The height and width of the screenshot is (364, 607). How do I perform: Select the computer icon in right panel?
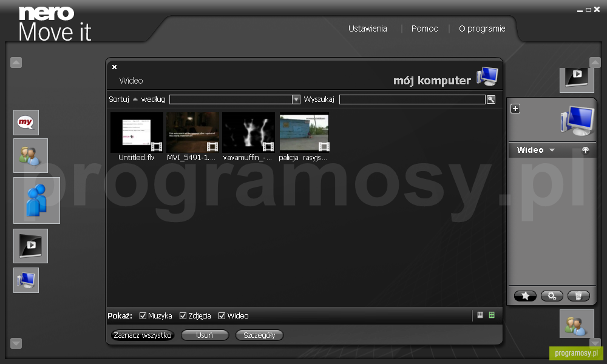pyautogui.click(x=577, y=120)
